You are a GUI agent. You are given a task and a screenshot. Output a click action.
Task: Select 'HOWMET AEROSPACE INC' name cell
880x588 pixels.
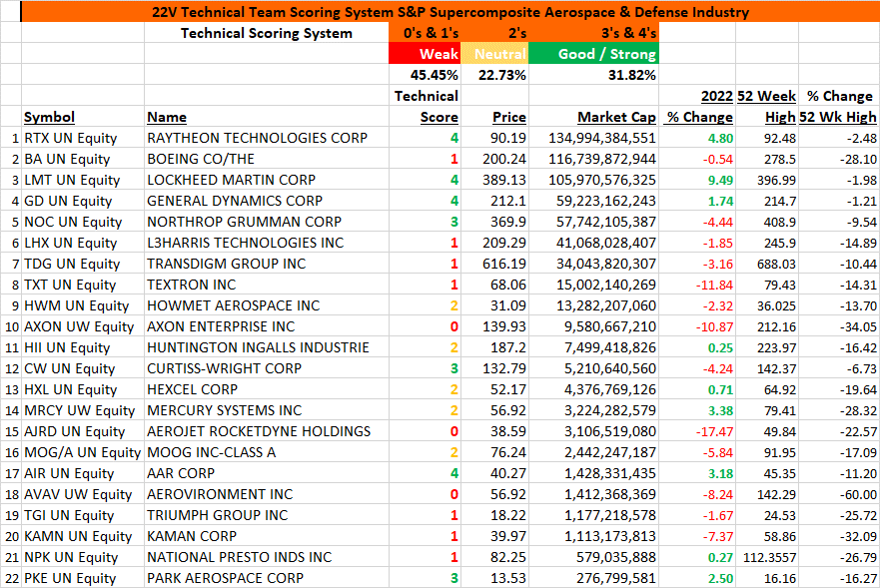(x=267, y=305)
